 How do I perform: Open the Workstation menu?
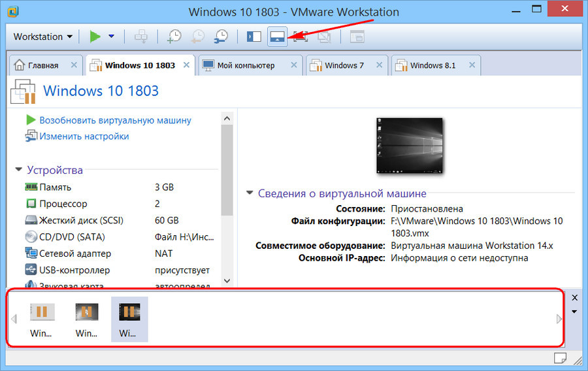coord(42,37)
